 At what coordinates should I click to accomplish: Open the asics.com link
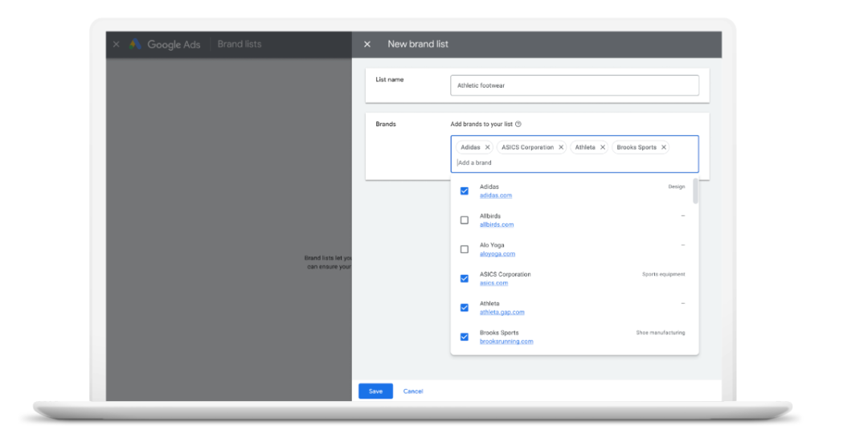point(493,283)
